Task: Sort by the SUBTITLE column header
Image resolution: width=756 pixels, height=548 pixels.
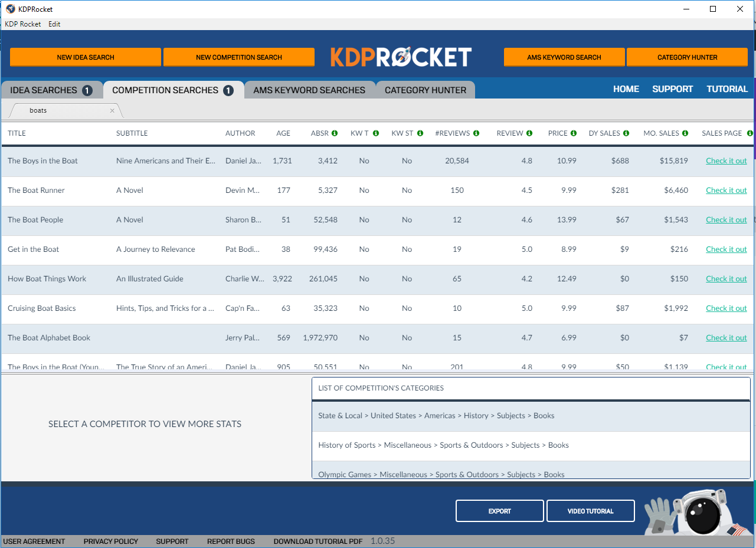Action: pyautogui.click(x=132, y=133)
